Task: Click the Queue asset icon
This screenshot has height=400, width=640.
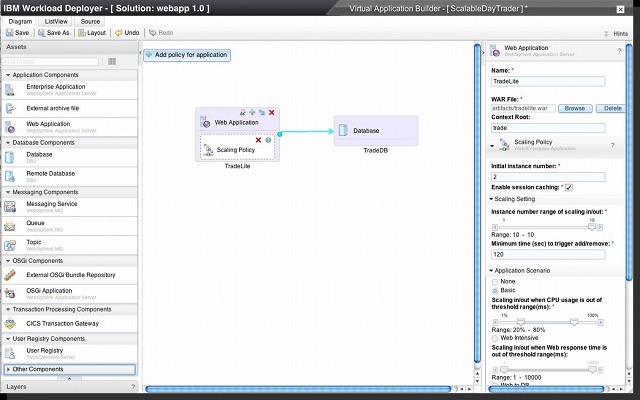Action: click(10, 226)
